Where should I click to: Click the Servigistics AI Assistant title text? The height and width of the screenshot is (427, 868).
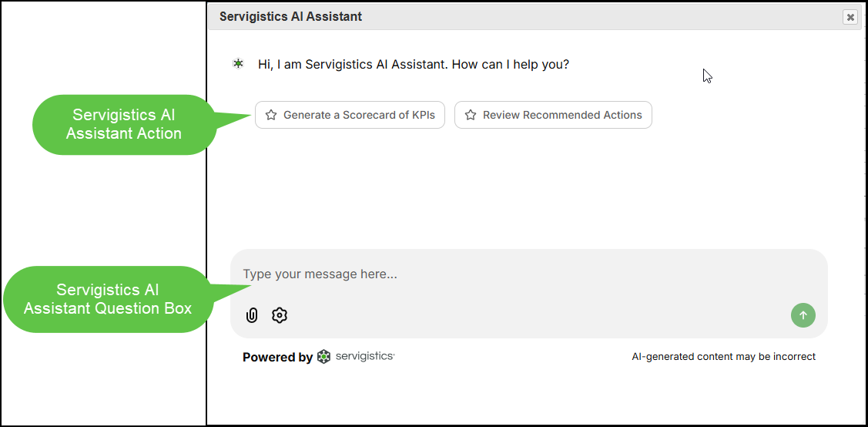[x=290, y=17]
